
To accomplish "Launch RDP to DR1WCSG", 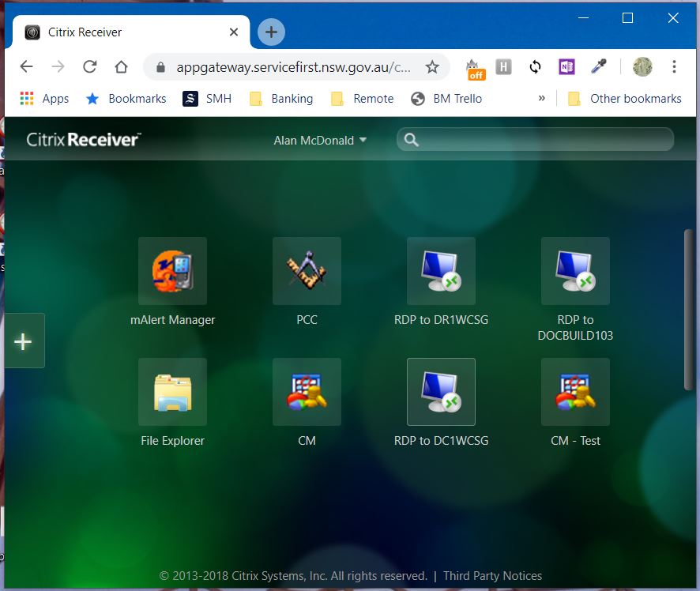I will click(x=441, y=271).
